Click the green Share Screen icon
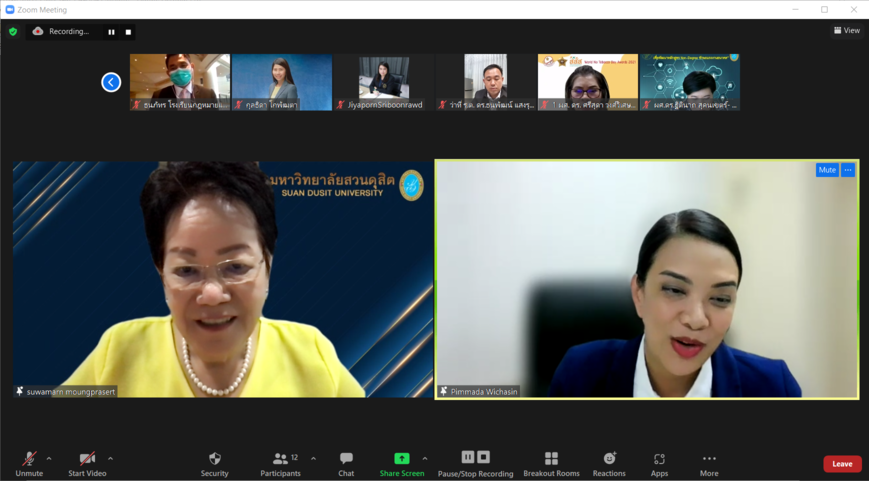The width and height of the screenshot is (869, 481). pos(401,458)
